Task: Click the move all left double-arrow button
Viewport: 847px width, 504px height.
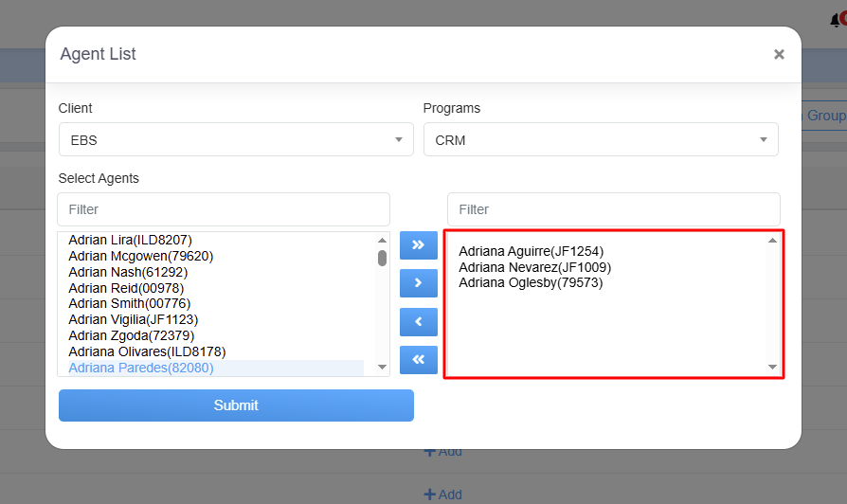Action: (x=418, y=360)
